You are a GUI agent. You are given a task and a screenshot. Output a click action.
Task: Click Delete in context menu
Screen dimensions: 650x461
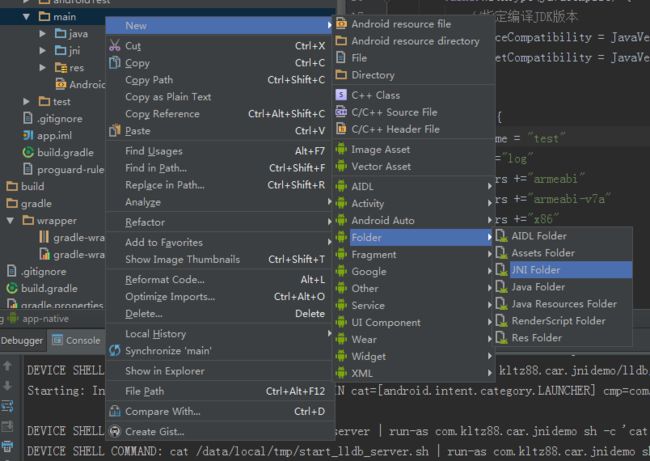click(x=220, y=313)
